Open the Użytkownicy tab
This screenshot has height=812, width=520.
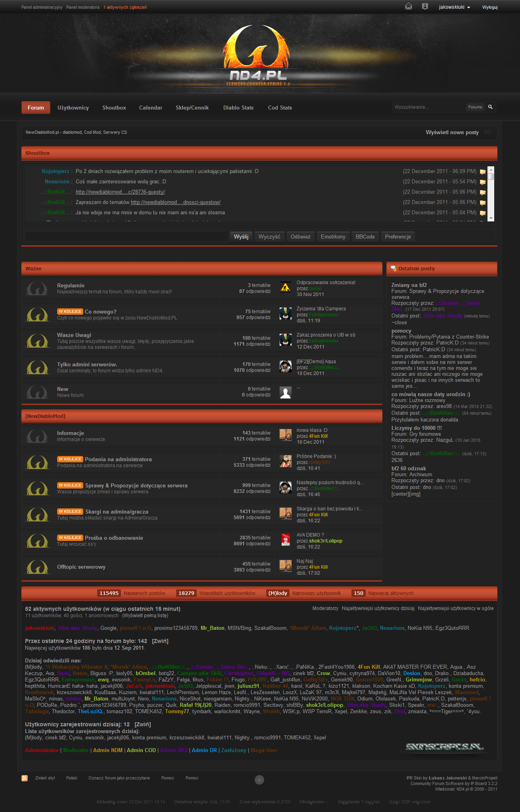click(73, 108)
